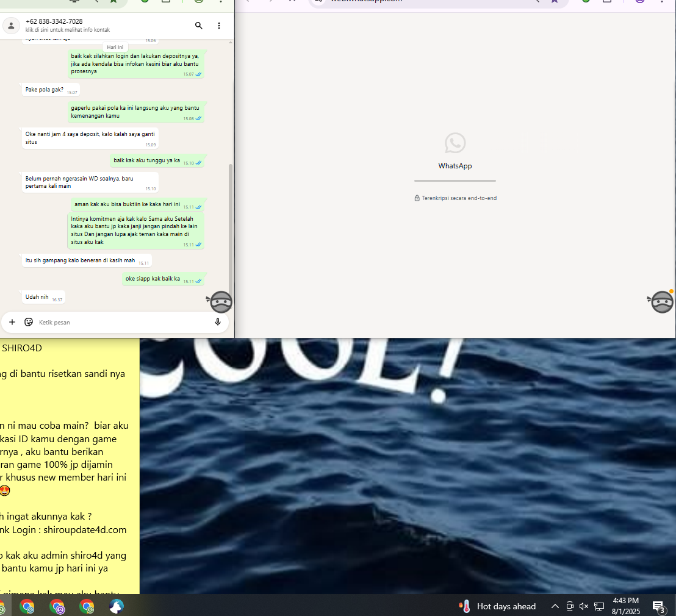Select message 'Oke nanti jam 4 saya deposit'
Image resolution: width=676 pixels, height=616 pixels.
click(90, 138)
